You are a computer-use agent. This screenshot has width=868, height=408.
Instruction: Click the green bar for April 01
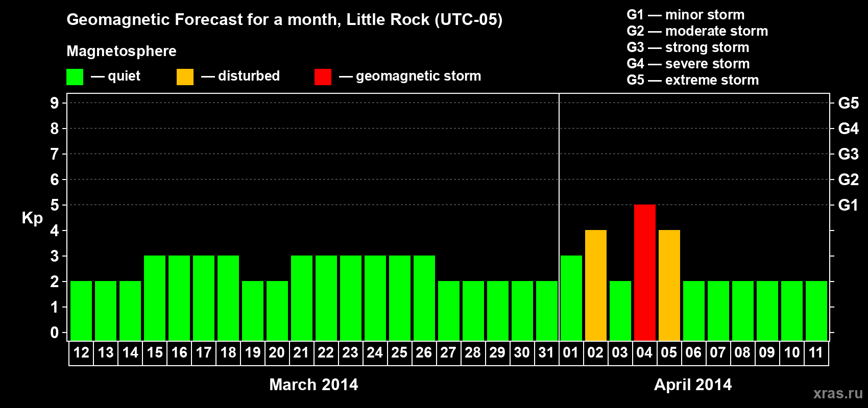571,298
